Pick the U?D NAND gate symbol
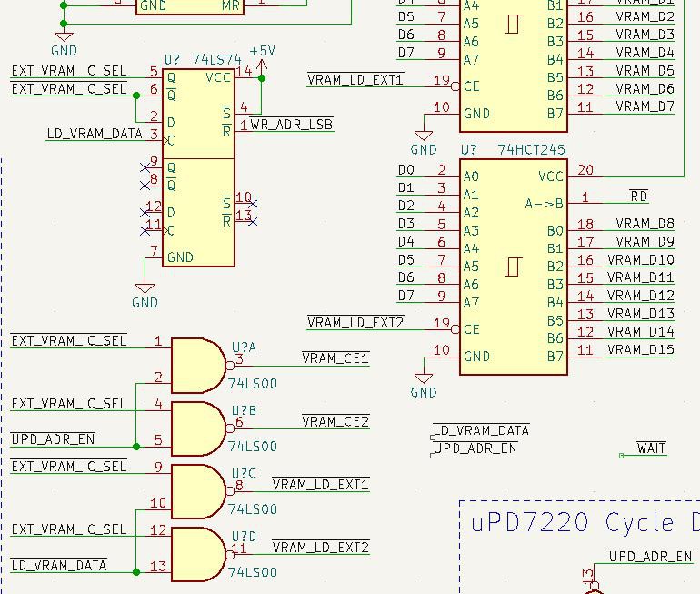This screenshot has height=594, width=700. point(195,554)
